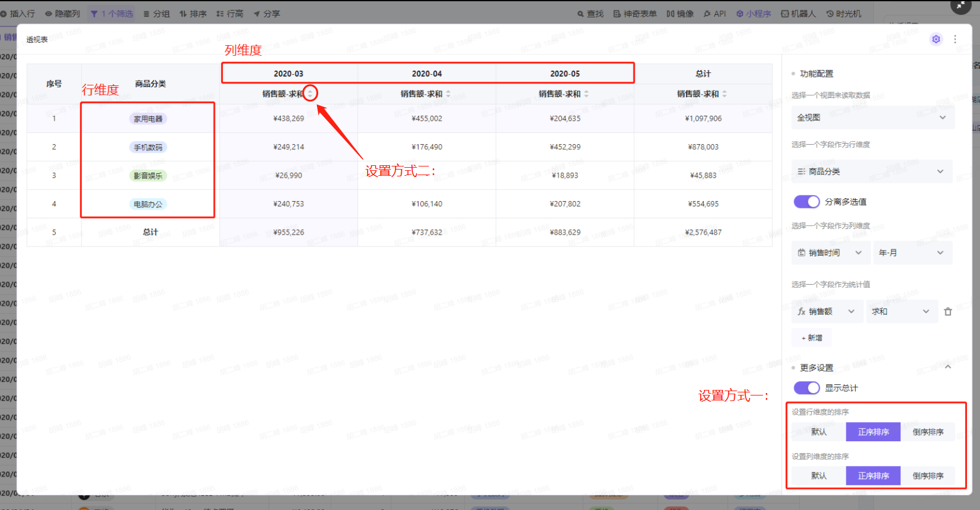980x510 pixels.
Task: Click the cell showing ¥1,097,906
Action: [x=703, y=119]
